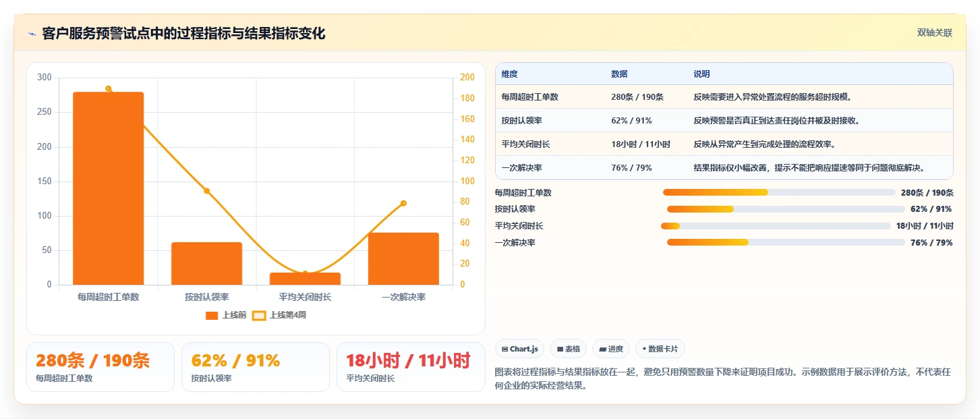Open the 表格 chip

(x=568, y=349)
